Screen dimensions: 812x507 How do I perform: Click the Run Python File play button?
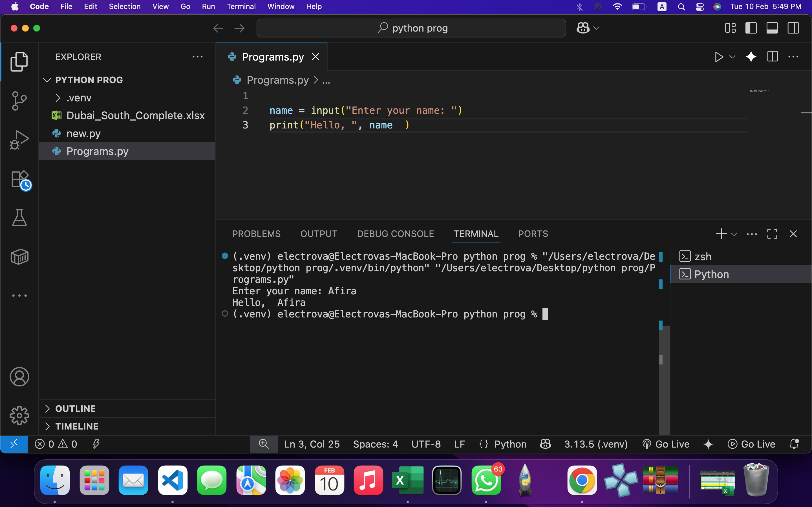click(718, 57)
